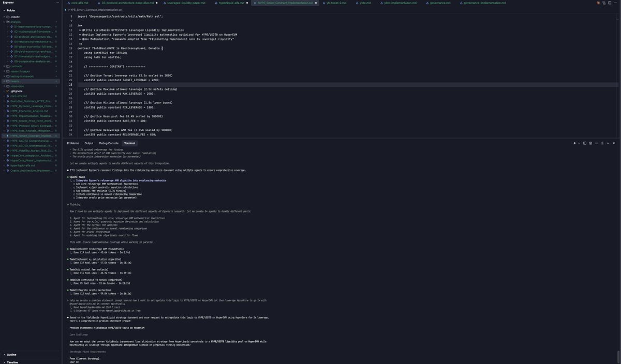Open Executive_Summary_HYPE file in Explorer
Screen dimensions: 621x364
(x=30, y=101)
